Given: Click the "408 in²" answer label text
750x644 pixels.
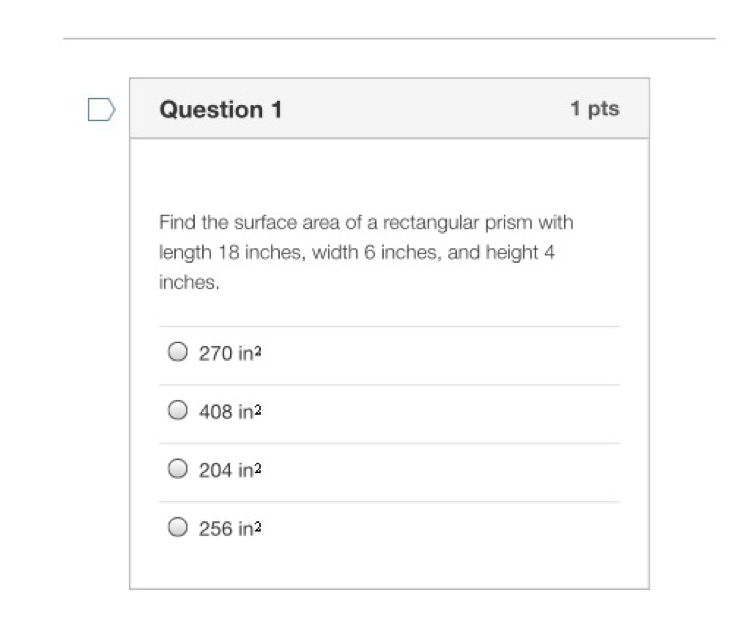Looking at the screenshot, I should 230,411.
